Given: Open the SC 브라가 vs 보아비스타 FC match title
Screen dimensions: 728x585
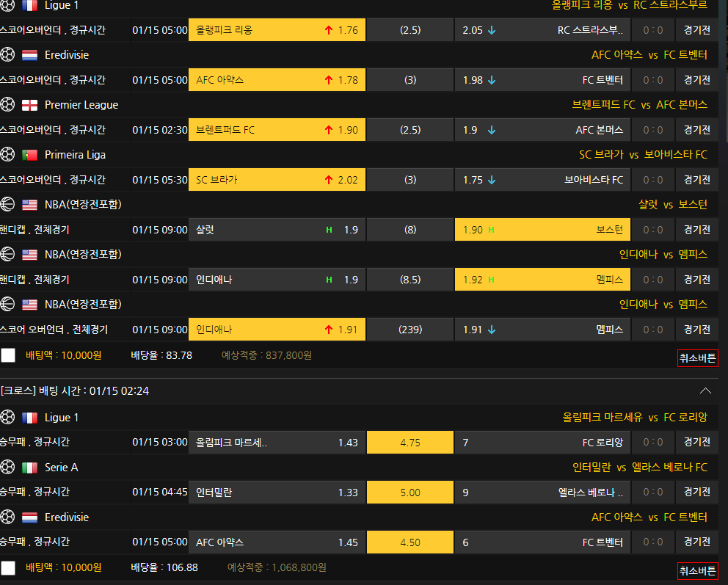Looking at the screenshot, I should [643, 155].
